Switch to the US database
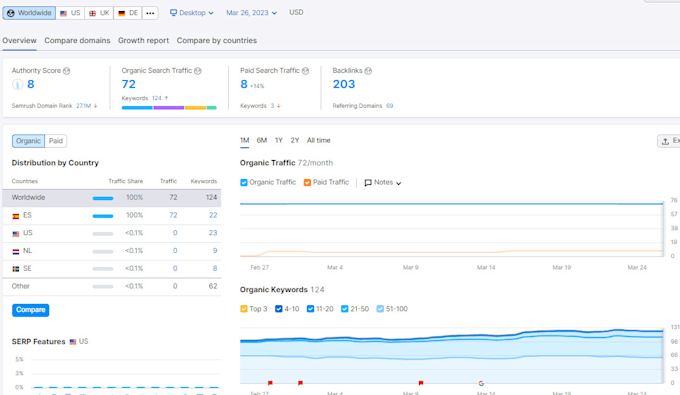Image resolution: width=680 pixels, height=395 pixels. [x=70, y=13]
